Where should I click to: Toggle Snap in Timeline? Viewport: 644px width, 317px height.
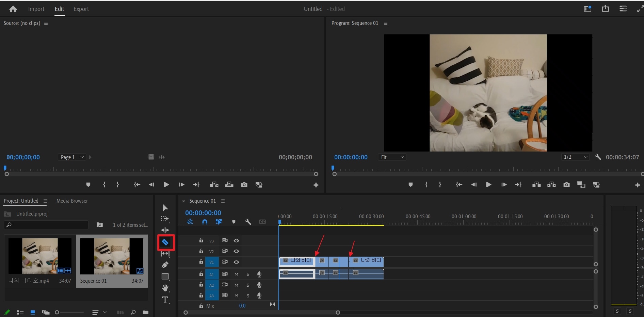(x=205, y=222)
